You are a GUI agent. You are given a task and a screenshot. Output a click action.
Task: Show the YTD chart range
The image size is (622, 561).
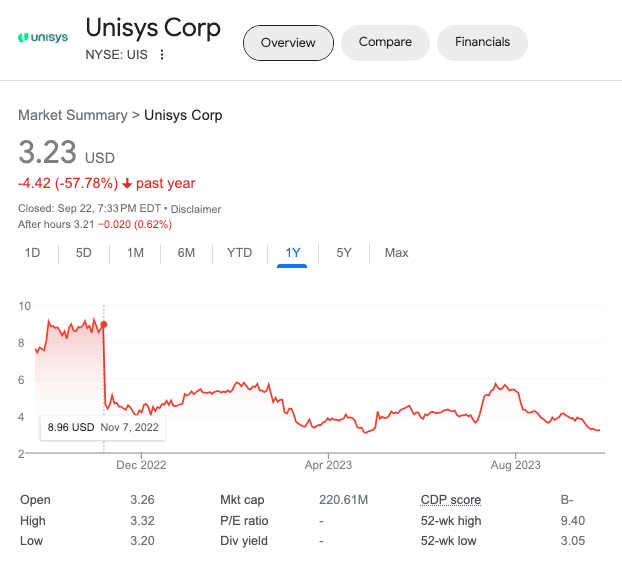tap(240, 253)
